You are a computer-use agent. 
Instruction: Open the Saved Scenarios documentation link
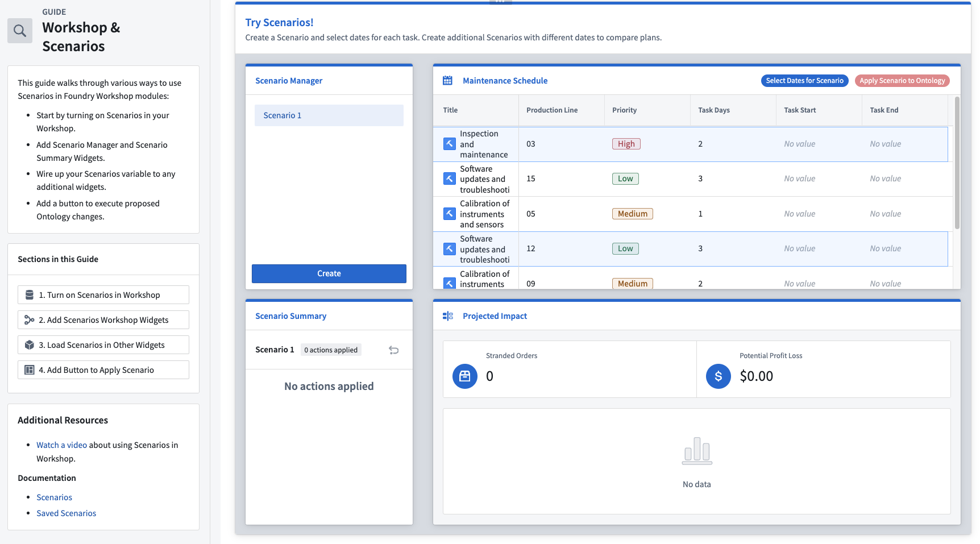click(x=66, y=513)
